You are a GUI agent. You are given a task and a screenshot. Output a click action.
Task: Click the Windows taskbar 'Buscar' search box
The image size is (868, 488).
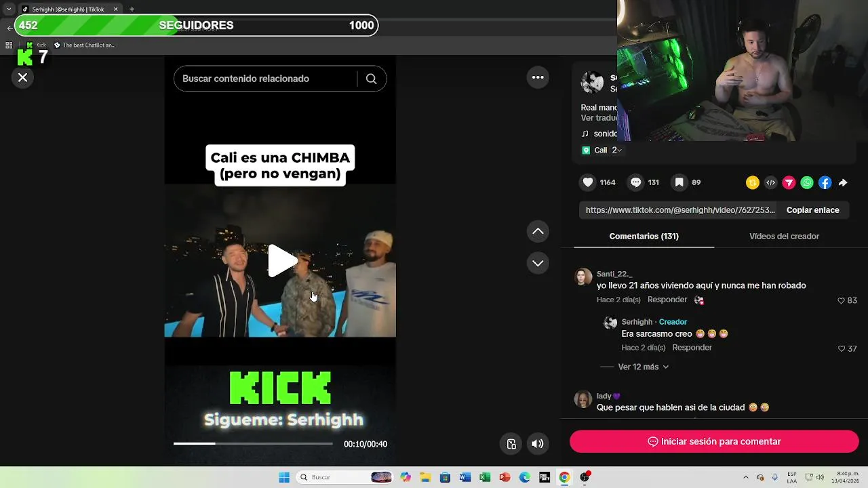click(345, 477)
